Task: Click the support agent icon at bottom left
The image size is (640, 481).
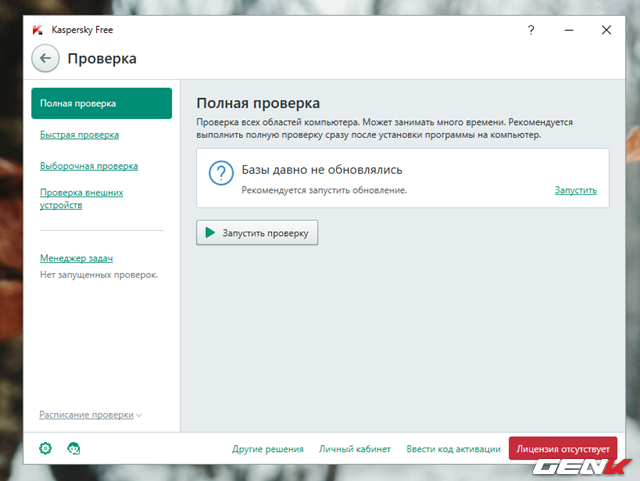Action: (x=73, y=449)
